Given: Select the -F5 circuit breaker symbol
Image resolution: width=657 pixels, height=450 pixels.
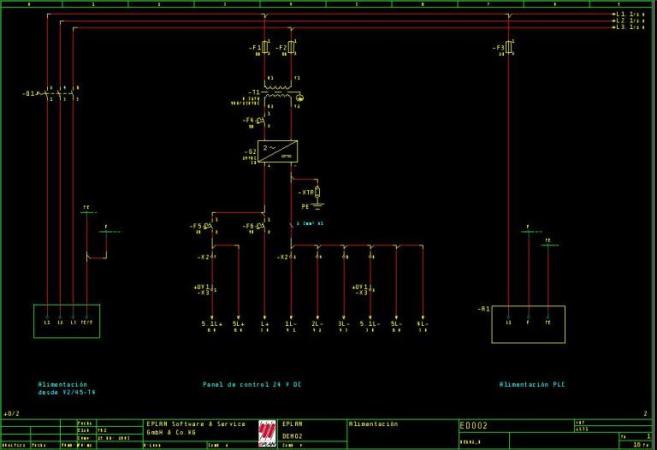Looking at the screenshot, I should pos(208,227).
